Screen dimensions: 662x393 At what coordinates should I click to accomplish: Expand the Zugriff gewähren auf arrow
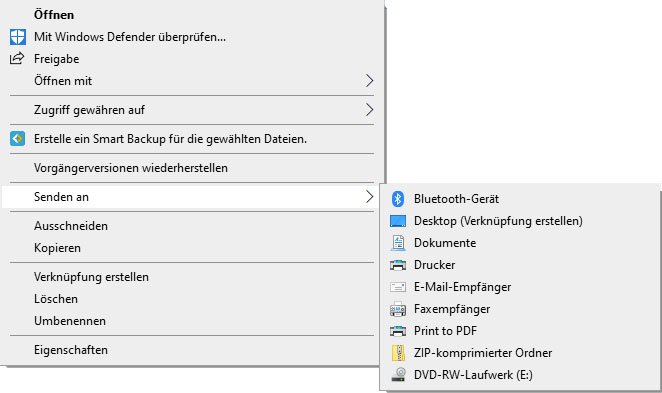[x=369, y=110]
